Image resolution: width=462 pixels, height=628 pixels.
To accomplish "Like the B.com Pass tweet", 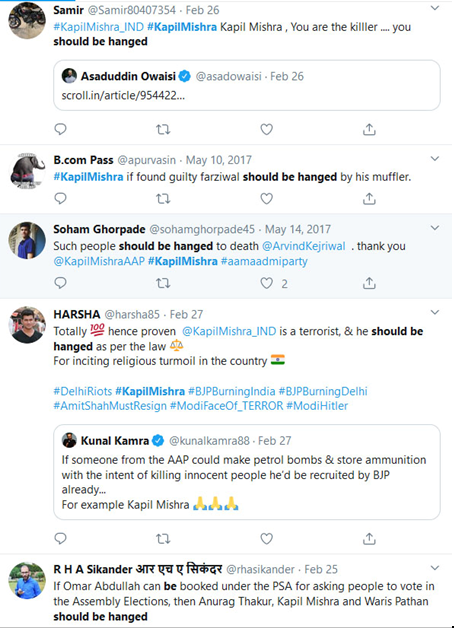I will click(x=267, y=199).
